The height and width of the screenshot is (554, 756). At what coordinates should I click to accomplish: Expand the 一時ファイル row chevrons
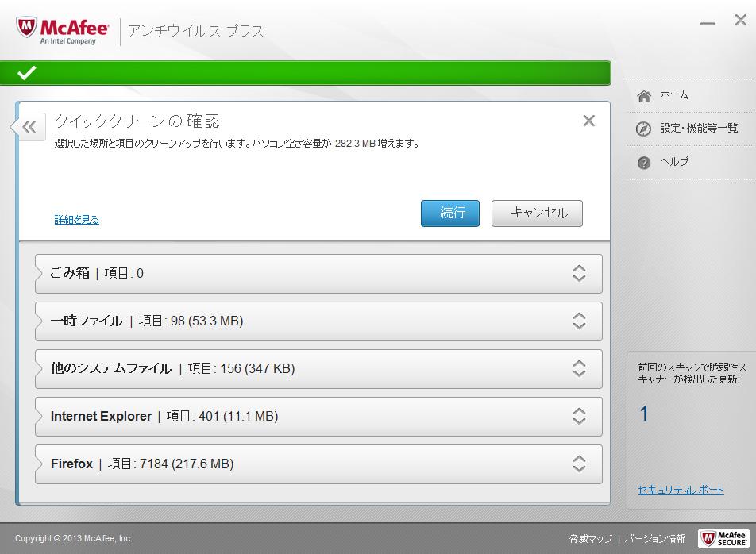click(x=579, y=321)
